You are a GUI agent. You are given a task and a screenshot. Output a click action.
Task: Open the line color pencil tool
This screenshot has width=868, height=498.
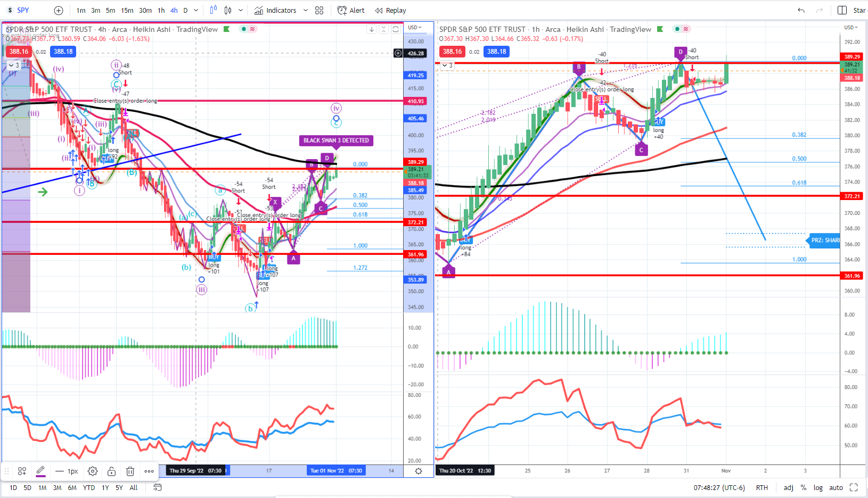pos(40,471)
